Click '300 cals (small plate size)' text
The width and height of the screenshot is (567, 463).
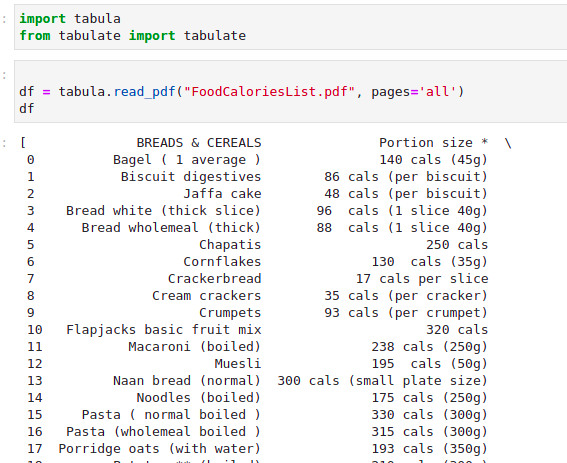pyautogui.click(x=383, y=381)
